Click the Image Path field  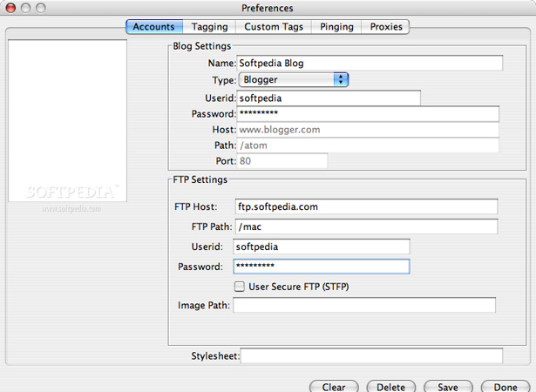click(x=364, y=305)
